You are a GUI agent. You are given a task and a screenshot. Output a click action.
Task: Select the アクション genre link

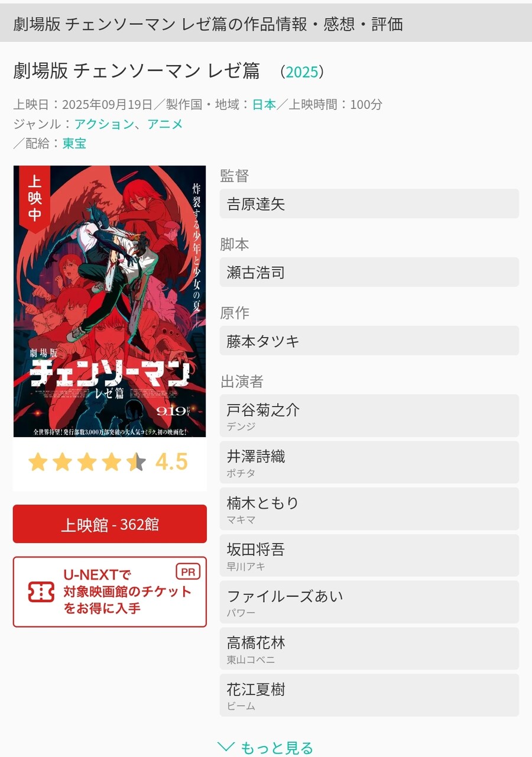(104, 124)
